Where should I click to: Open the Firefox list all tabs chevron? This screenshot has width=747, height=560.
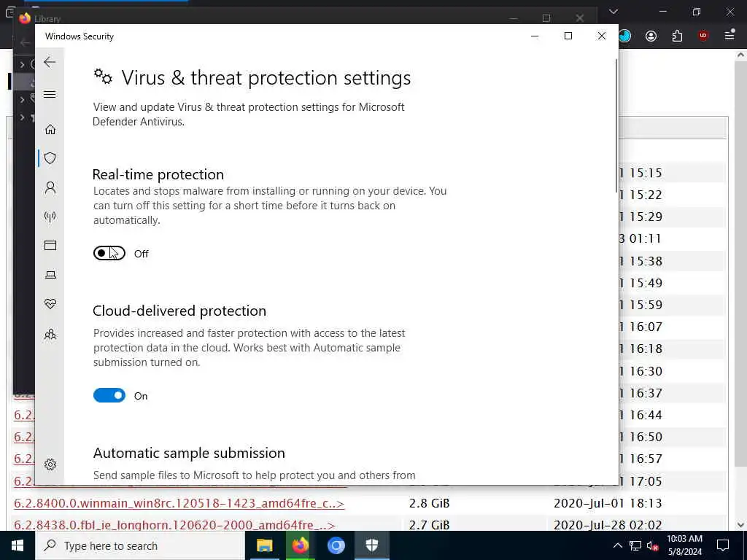(x=613, y=11)
